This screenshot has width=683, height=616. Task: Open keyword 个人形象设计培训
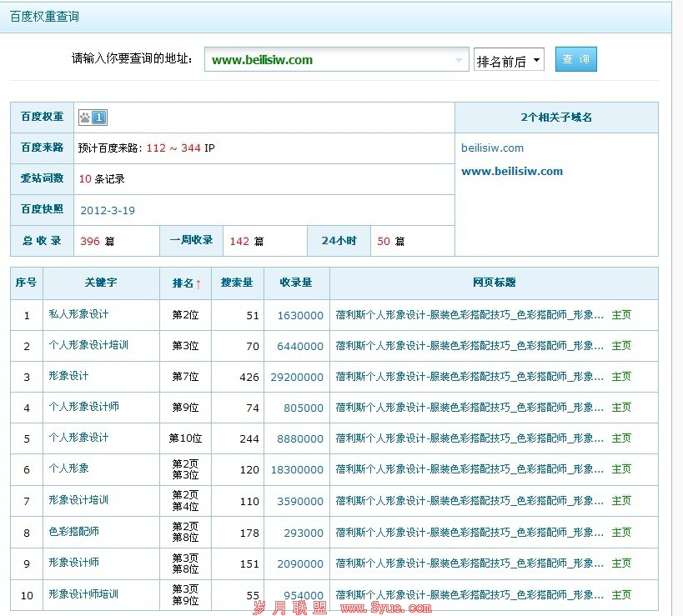88,345
